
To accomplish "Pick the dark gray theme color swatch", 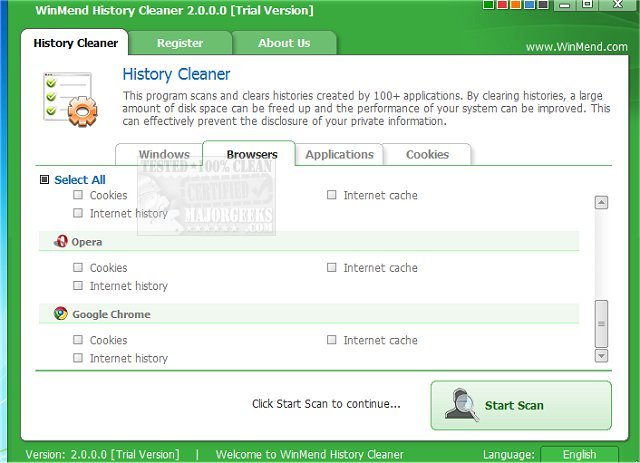I will tap(542, 4).
